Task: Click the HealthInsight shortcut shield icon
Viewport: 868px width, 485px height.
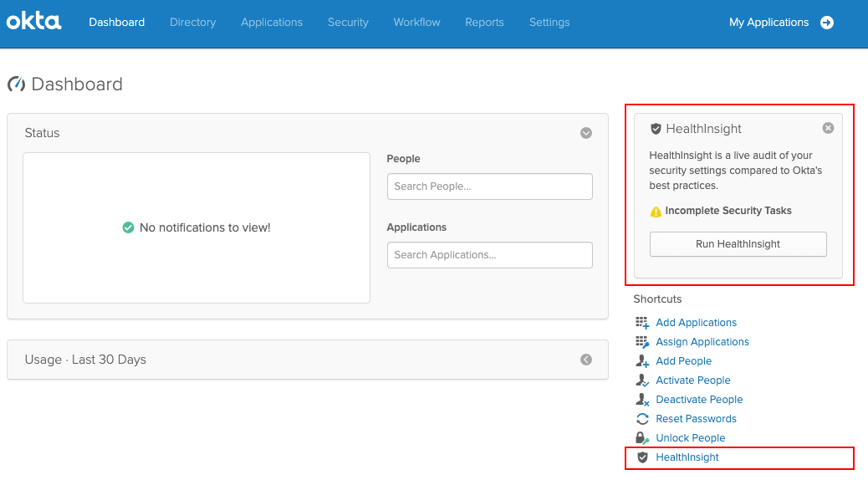Action: coord(642,457)
